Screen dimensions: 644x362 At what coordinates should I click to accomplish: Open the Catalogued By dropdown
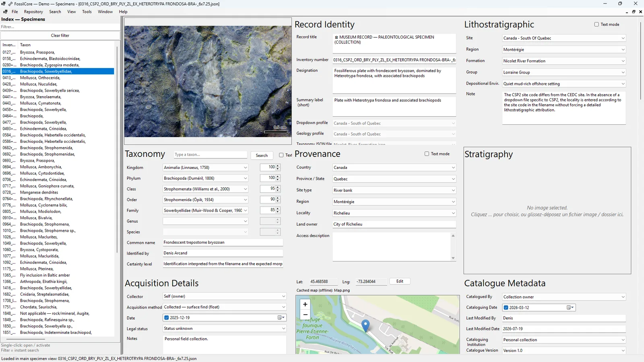click(564, 297)
